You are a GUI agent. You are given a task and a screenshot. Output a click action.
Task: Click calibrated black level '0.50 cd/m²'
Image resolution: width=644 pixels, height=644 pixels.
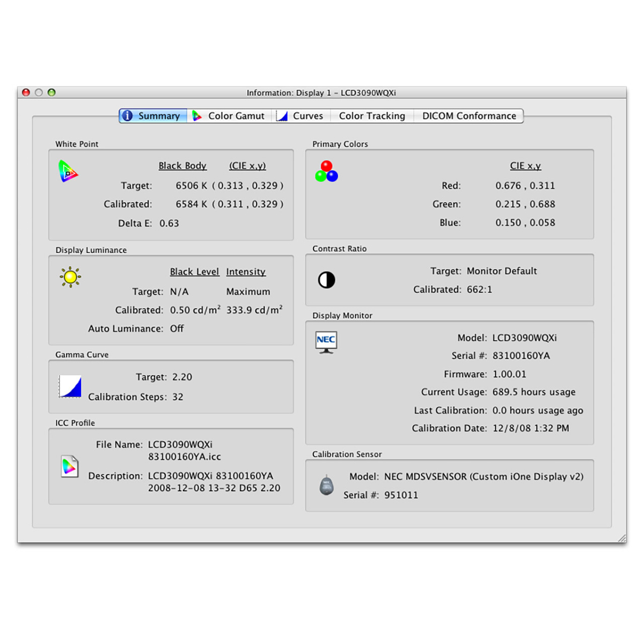tap(195, 310)
